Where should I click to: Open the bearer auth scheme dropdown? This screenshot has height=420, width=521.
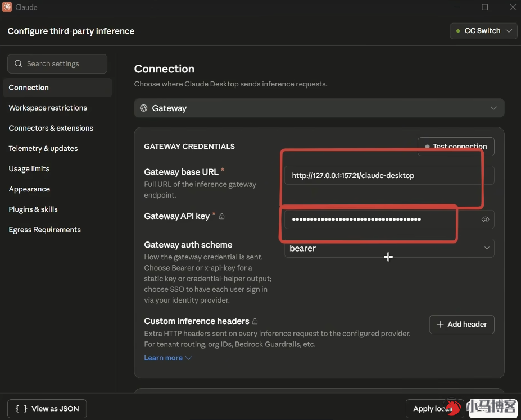click(x=389, y=248)
